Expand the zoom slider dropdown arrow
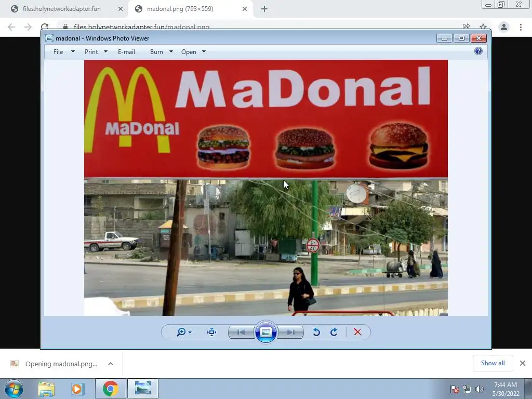 (x=190, y=332)
